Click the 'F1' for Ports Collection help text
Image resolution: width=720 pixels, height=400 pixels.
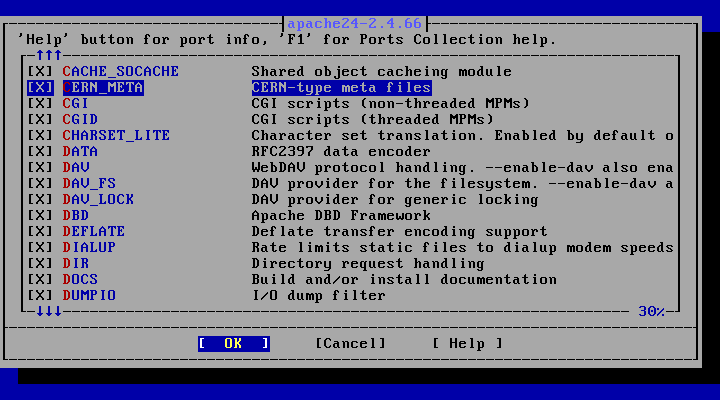pos(418,40)
